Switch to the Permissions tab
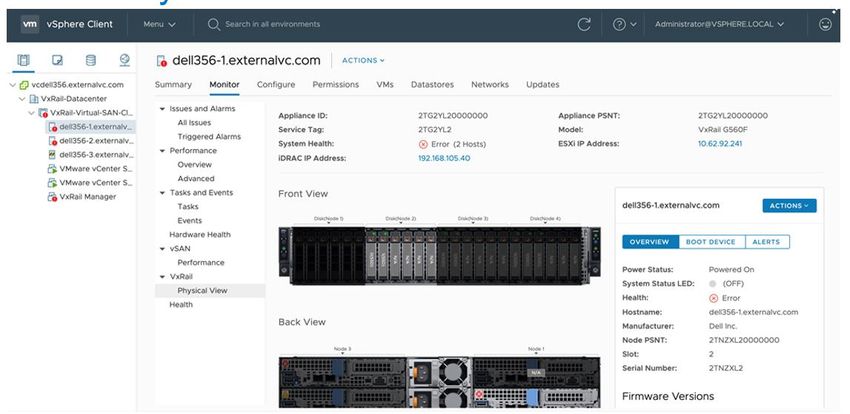The width and height of the screenshot is (850, 414). [336, 85]
